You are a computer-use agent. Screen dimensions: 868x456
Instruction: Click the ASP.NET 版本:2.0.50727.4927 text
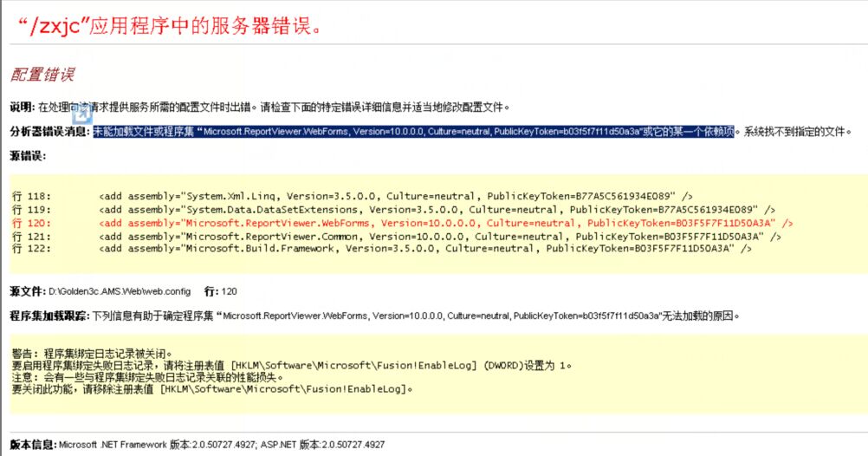(323, 445)
